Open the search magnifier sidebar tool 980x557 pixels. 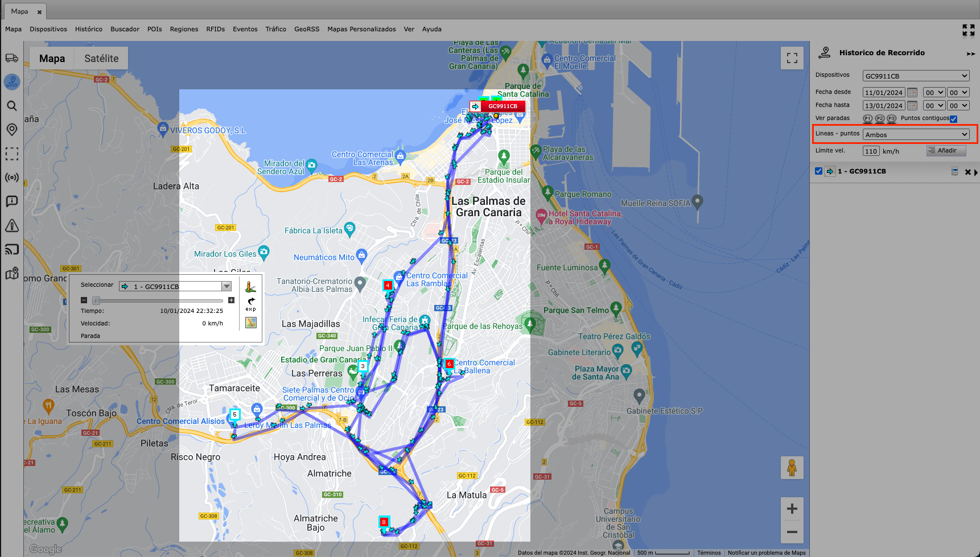pos(12,106)
